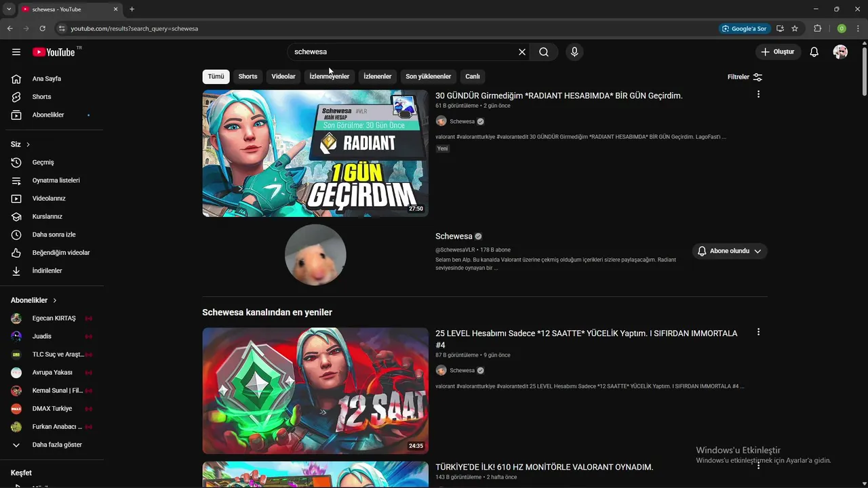Expand Daha fazla göster subscriptions

point(52,445)
